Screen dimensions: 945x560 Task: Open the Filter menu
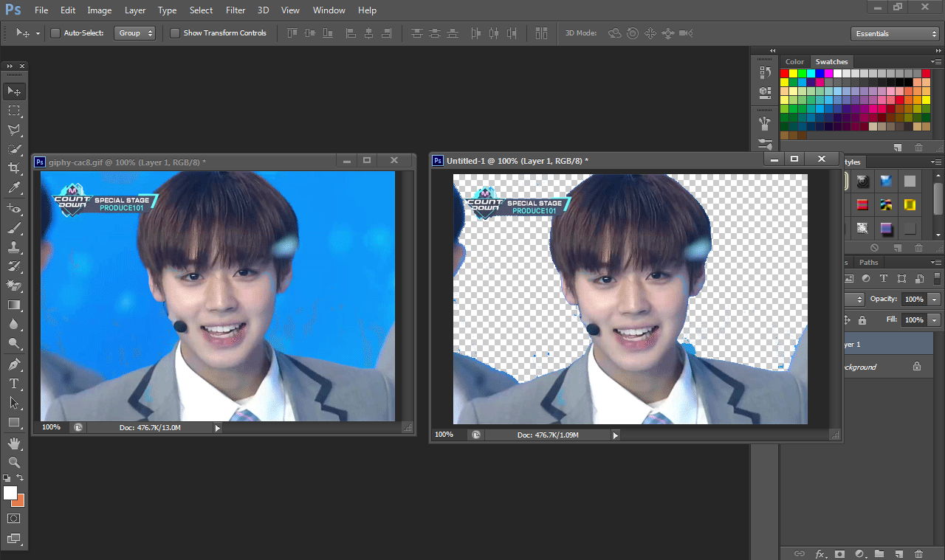pos(236,10)
